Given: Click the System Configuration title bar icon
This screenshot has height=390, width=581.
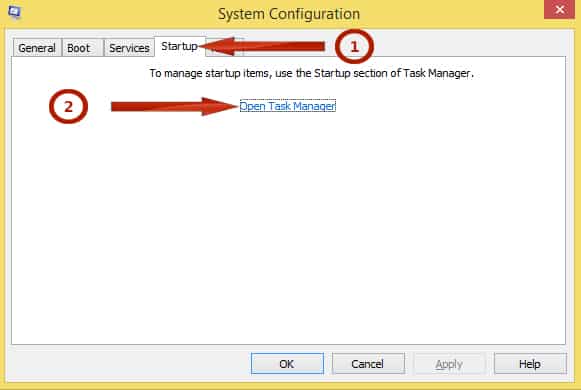Looking at the screenshot, I should [x=14, y=12].
